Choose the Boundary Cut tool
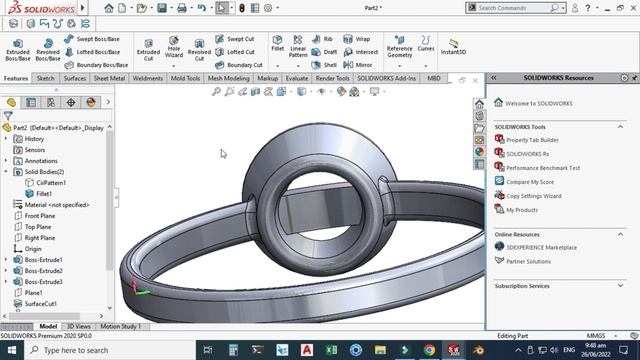The width and height of the screenshot is (640, 360). (x=239, y=65)
